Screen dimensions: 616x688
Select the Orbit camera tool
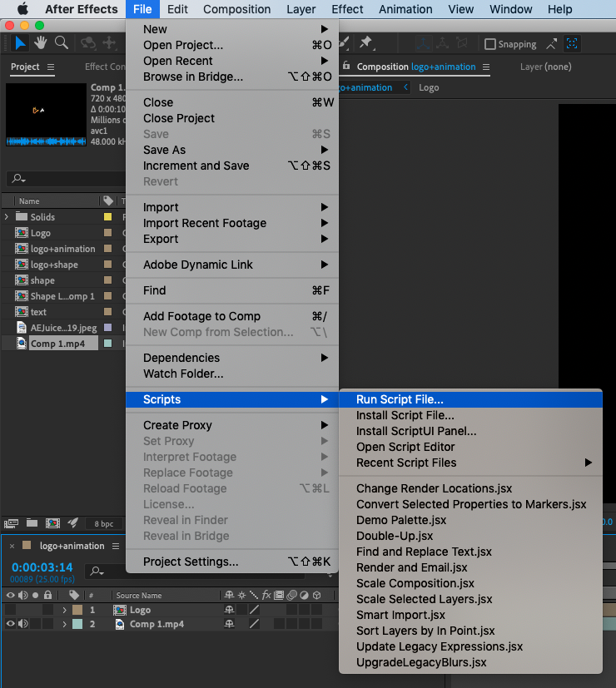click(87, 43)
